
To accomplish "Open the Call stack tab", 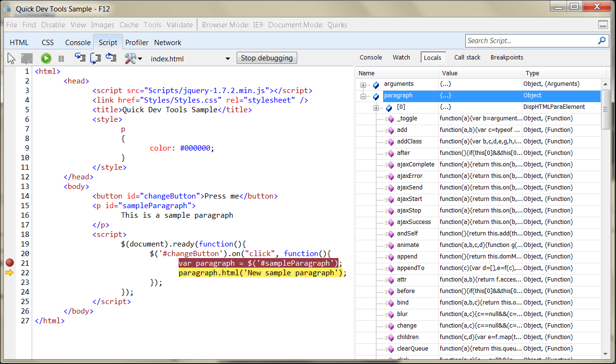I will pos(467,58).
